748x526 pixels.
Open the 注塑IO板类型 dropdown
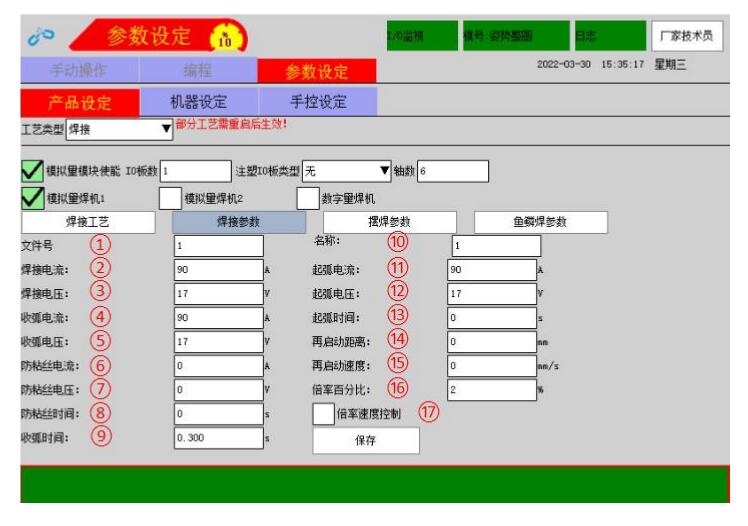[x=347, y=171]
